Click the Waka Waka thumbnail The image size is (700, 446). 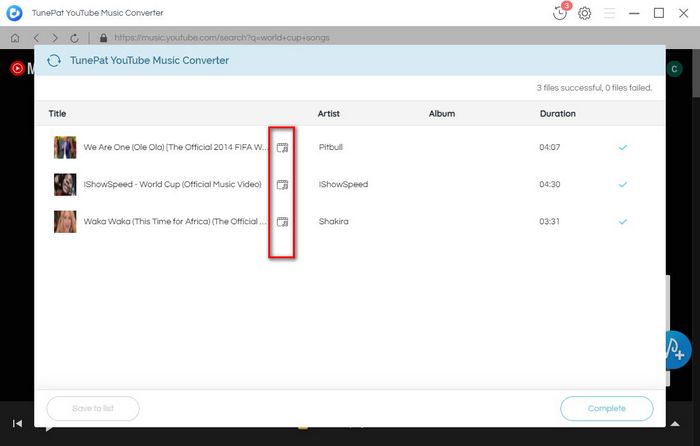pos(65,221)
